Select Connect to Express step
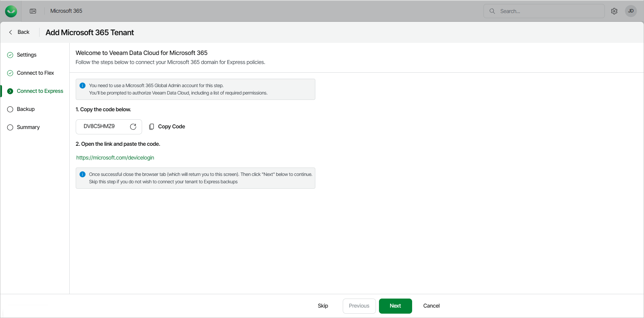 [x=40, y=91]
